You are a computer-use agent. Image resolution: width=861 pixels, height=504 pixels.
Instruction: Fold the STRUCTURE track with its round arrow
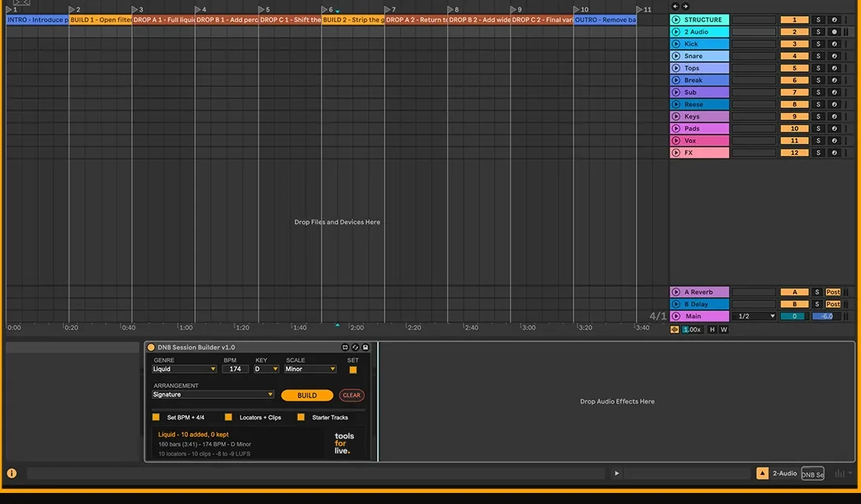(676, 20)
